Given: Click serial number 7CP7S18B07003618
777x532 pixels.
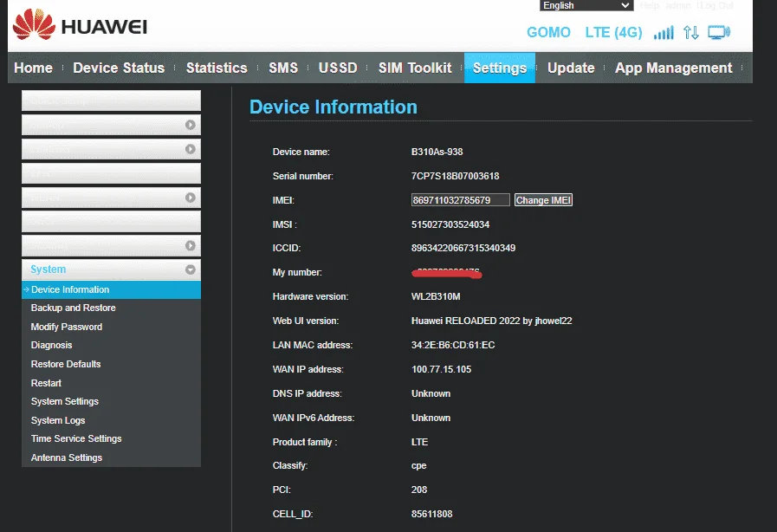Looking at the screenshot, I should (x=456, y=176).
